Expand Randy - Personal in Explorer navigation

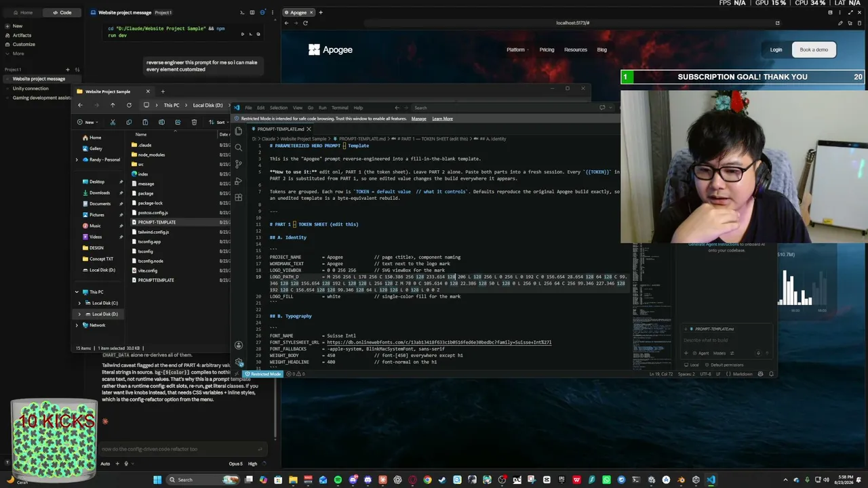coord(77,160)
